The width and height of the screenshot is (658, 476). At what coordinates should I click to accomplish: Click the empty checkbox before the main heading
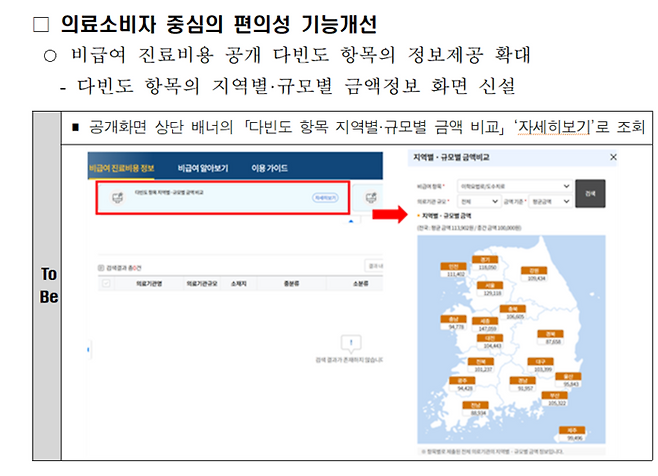41,24
